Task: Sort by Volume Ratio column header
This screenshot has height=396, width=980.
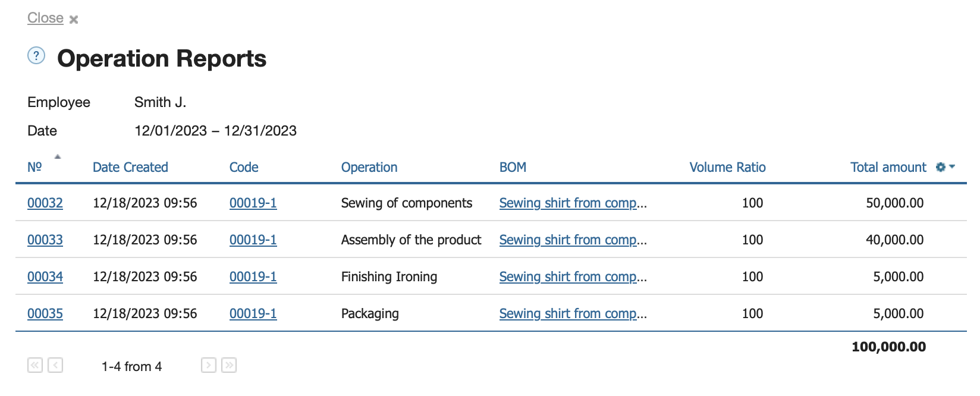Action: coord(727,167)
